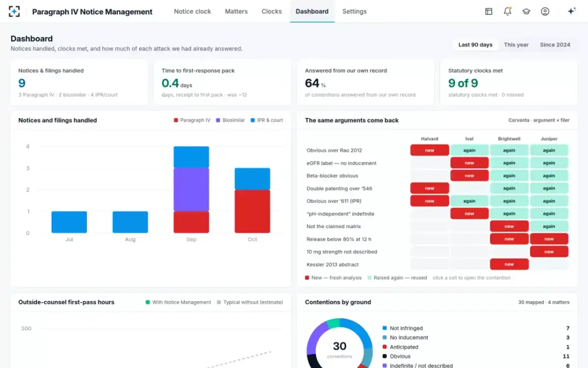Click the Jul bar in chart
Image resolution: width=588 pixels, height=368 pixels.
coord(69,222)
